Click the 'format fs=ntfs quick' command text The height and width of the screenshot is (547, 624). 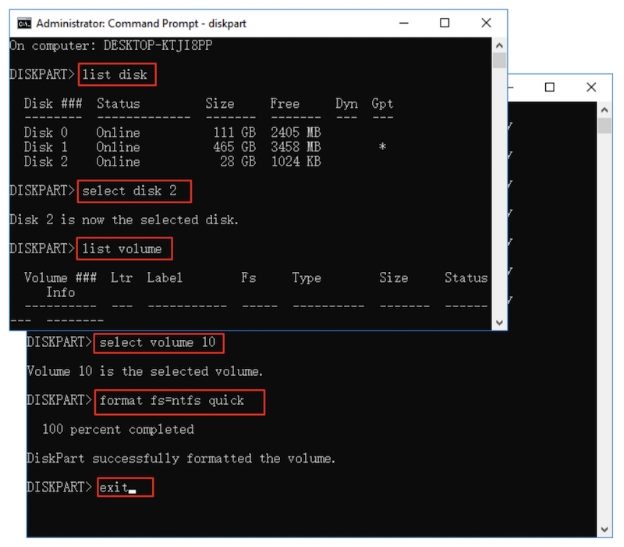(x=172, y=400)
